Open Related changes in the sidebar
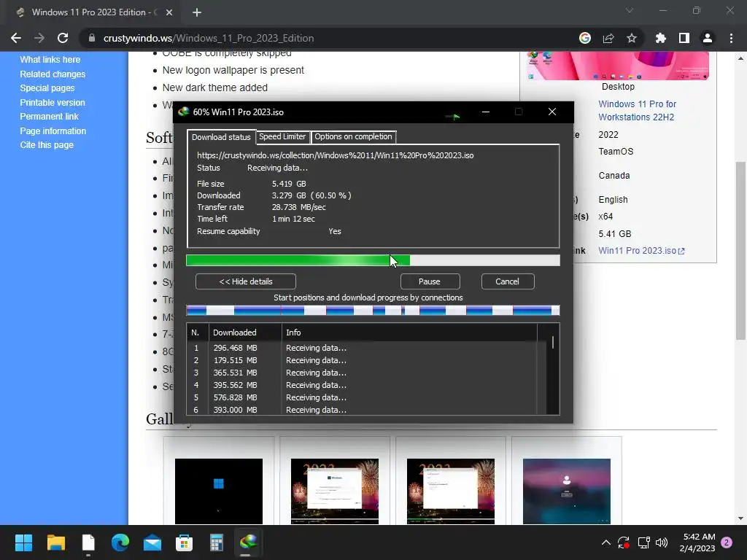This screenshot has width=747, height=560. click(x=53, y=74)
